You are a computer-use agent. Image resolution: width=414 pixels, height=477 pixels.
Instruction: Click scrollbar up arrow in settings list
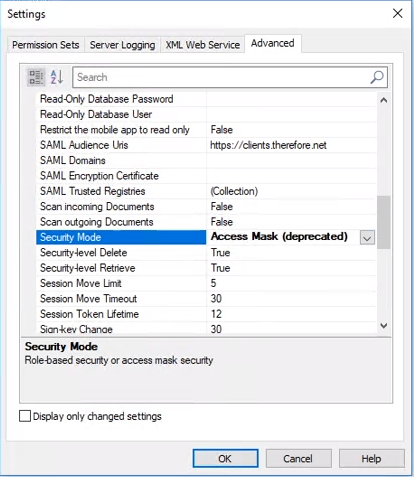[384, 100]
